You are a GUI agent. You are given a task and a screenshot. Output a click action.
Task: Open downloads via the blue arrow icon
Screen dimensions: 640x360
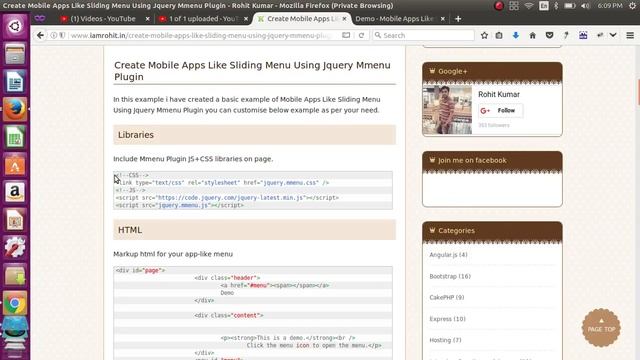pyautogui.click(x=516, y=36)
